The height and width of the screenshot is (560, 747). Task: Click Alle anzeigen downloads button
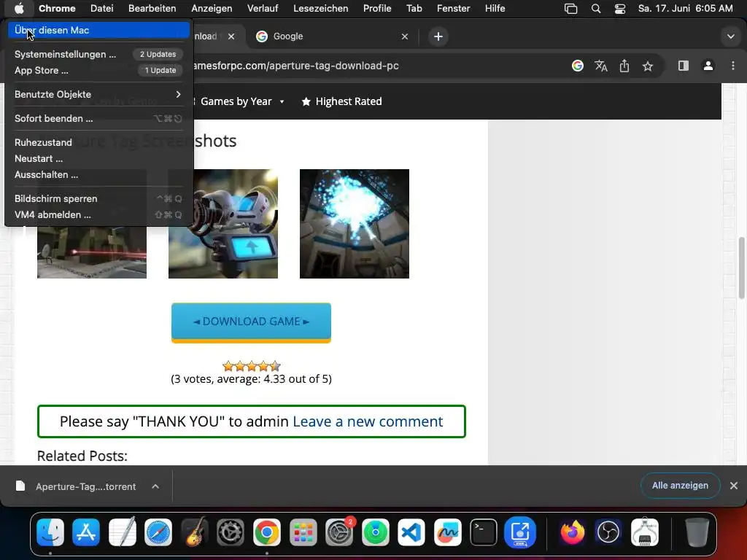click(680, 485)
